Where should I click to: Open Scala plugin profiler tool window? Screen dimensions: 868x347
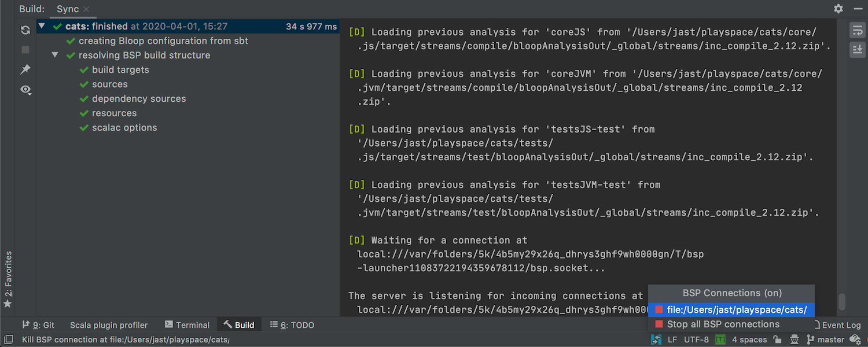(x=109, y=325)
